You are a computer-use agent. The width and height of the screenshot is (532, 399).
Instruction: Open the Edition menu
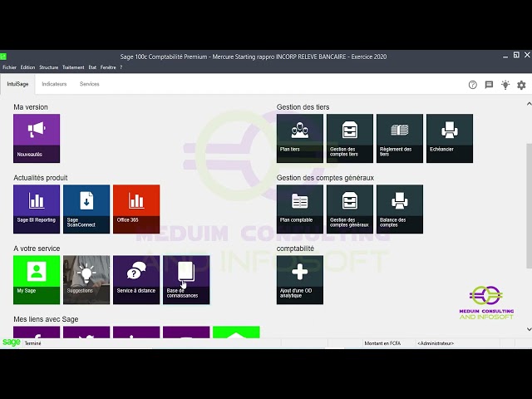click(x=27, y=67)
